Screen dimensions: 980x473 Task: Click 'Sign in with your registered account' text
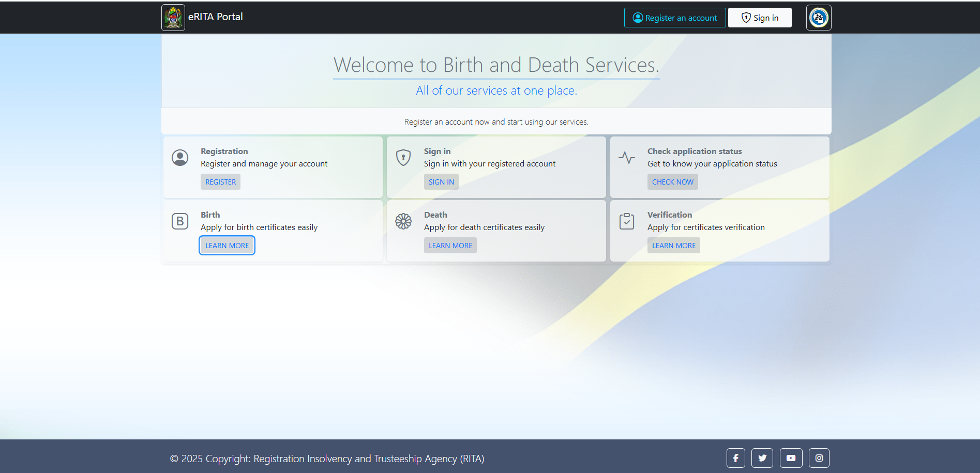tap(490, 164)
